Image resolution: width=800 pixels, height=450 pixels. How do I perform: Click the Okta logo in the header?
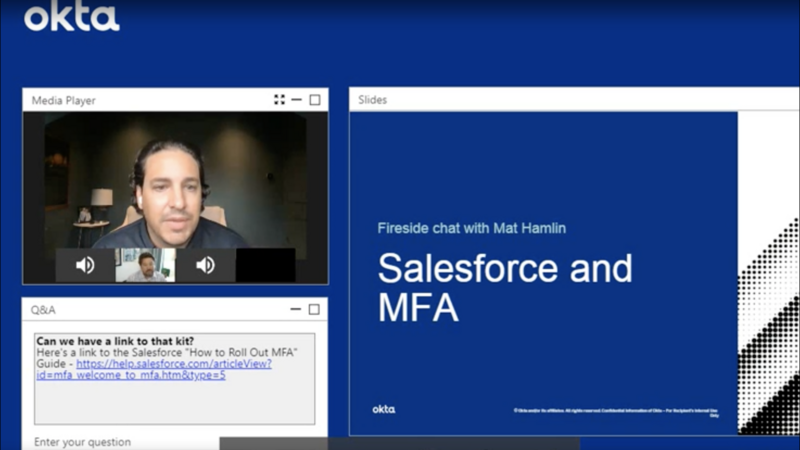tap(71, 17)
